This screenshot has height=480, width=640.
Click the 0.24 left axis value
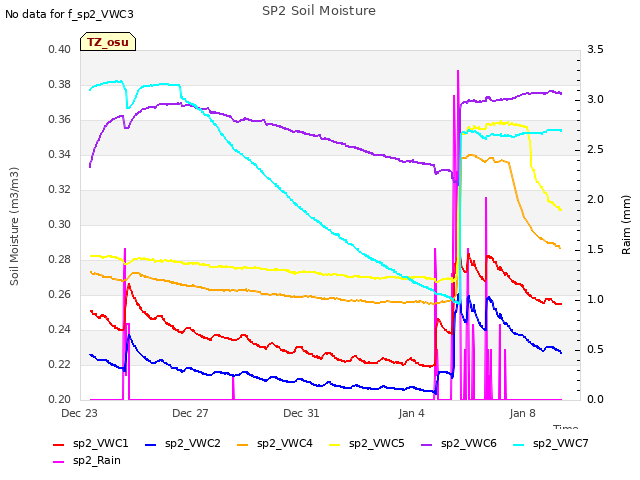tap(60, 329)
